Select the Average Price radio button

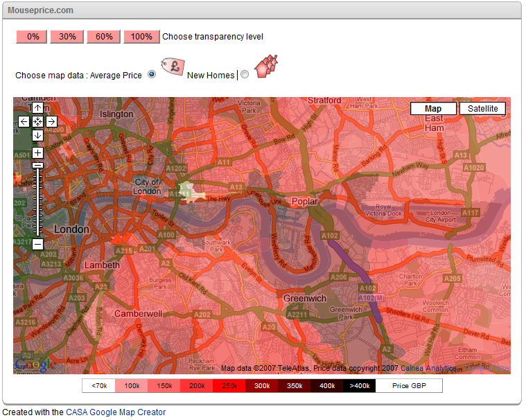click(152, 74)
